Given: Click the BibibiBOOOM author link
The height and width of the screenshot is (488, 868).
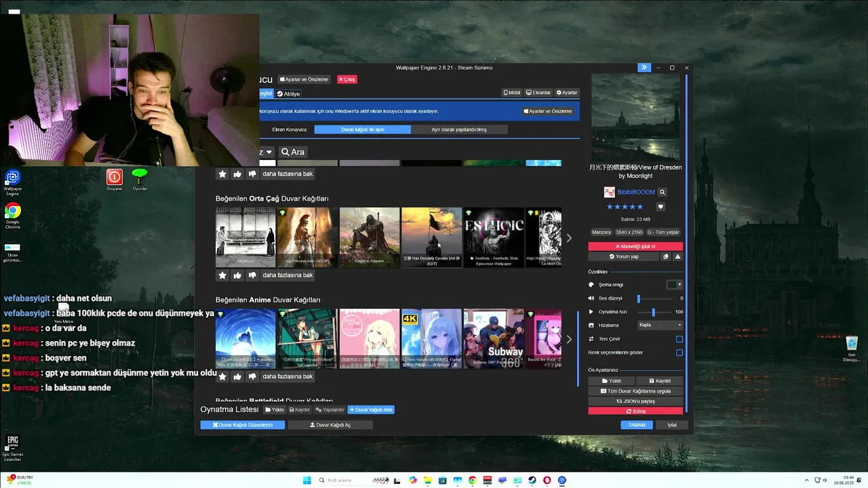Looking at the screenshot, I should pos(636,192).
